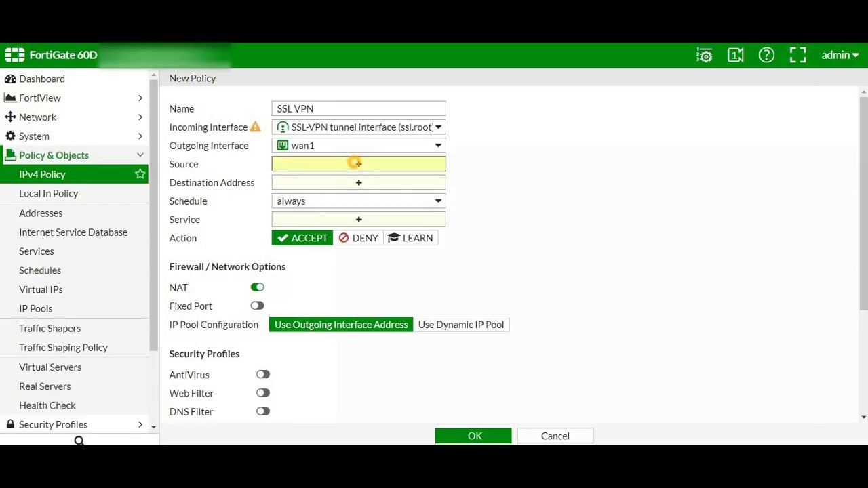Click OK to save the policy
This screenshot has height=488, width=868.
click(473, 436)
